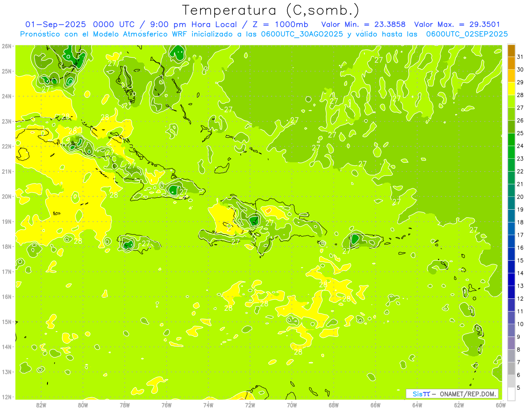Click the '14N' latitude axis label
This screenshot has width=532, height=411.
coord(6,347)
